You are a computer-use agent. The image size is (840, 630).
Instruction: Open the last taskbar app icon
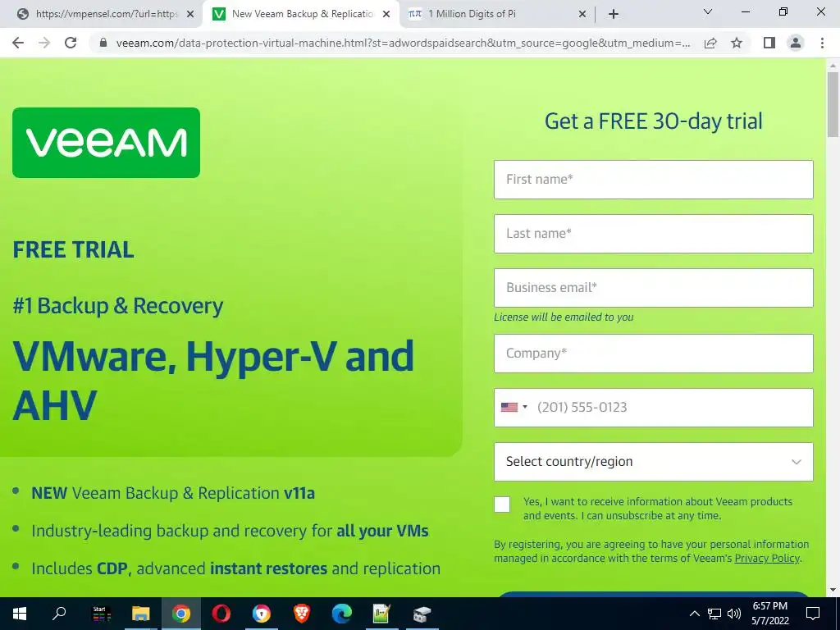coord(422,614)
